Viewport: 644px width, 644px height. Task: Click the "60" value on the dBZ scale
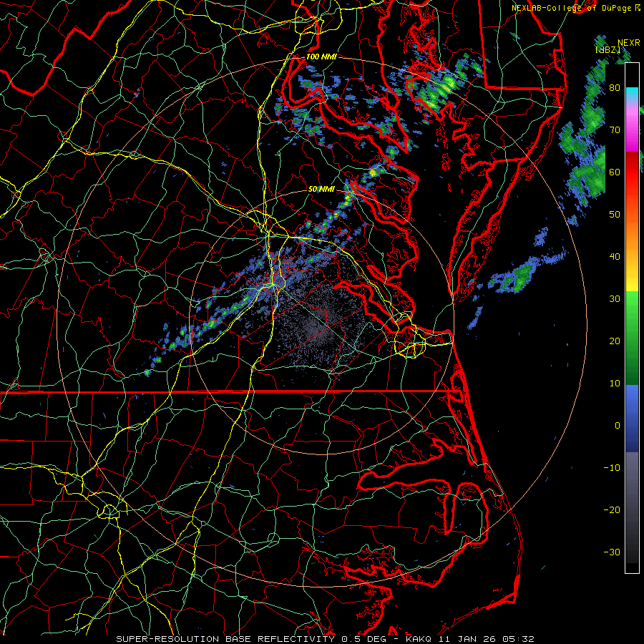pyautogui.click(x=615, y=172)
